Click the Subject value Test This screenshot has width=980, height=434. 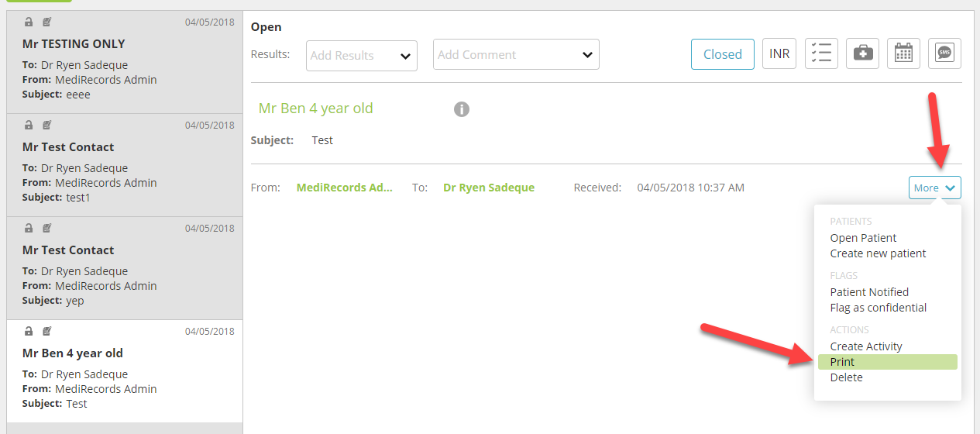pos(322,140)
